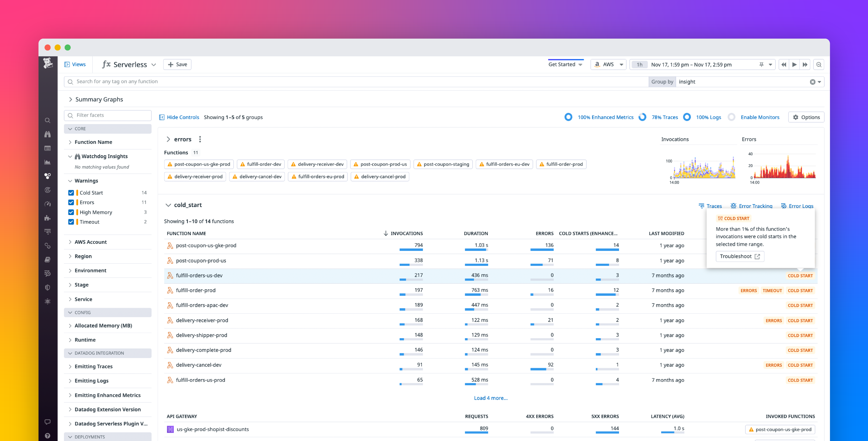Screen dimensions: 868x441
Task: Toggle the High Memory warning checkbox
Action: (x=71, y=212)
